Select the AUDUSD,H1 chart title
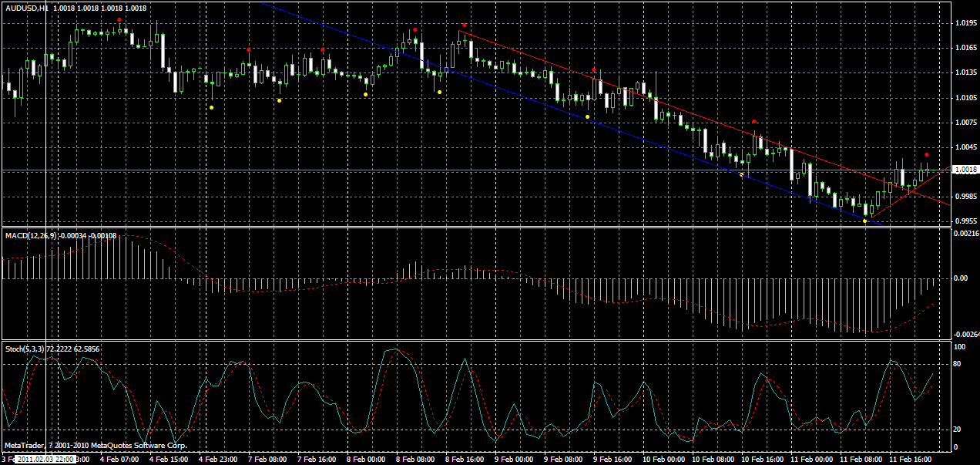This screenshot has height=465, width=980. [x=25, y=7]
